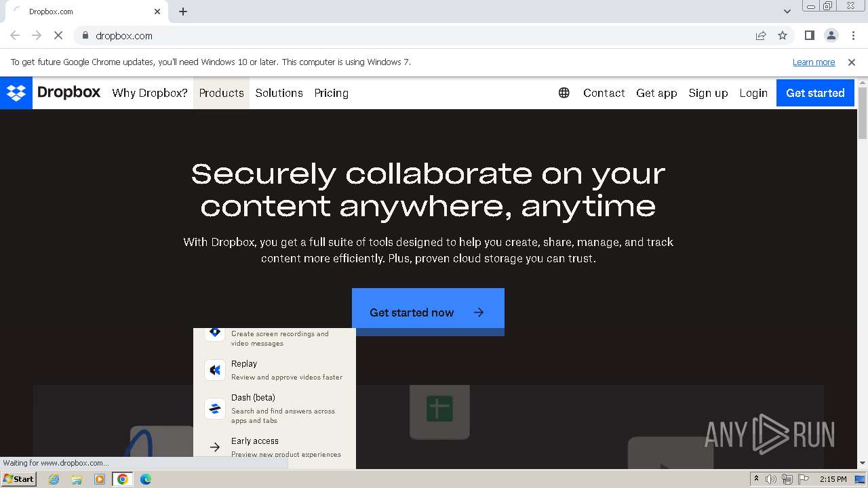Open the language globe selector

564,93
